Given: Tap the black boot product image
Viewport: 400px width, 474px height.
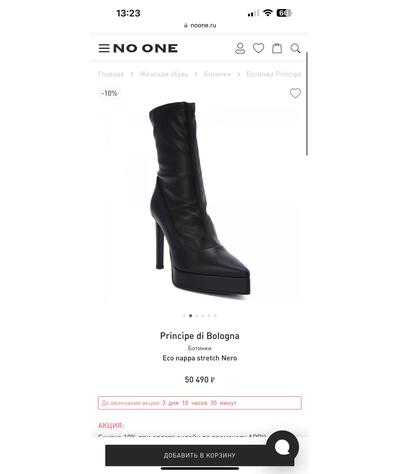Looking at the screenshot, I should (200, 200).
